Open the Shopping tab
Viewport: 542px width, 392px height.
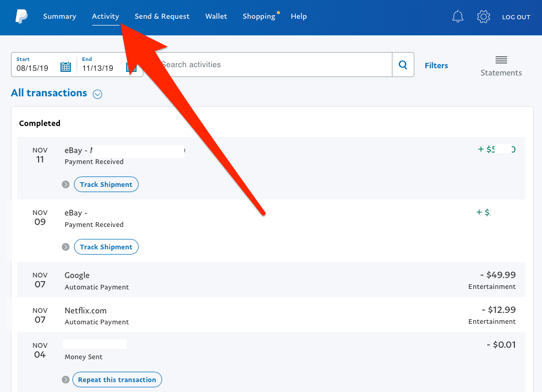(x=259, y=16)
